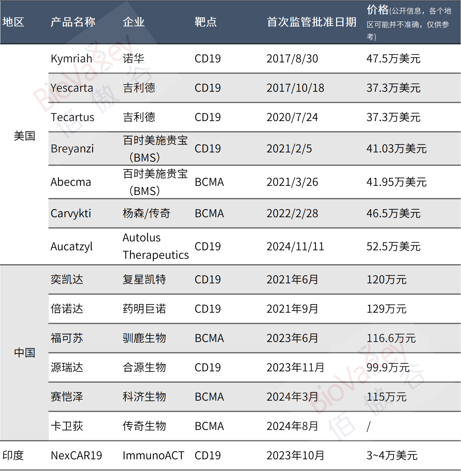Click the 企业 column header
The width and height of the screenshot is (461, 476).
click(133, 22)
